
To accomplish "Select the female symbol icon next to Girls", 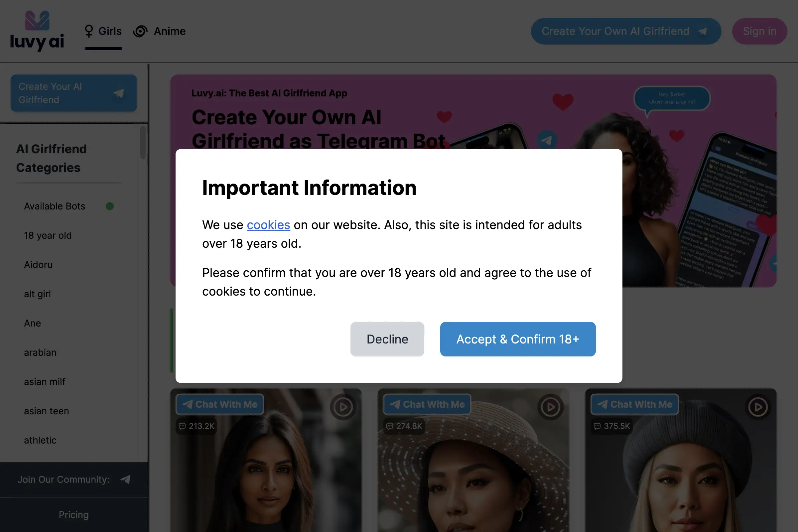I will pyautogui.click(x=89, y=31).
